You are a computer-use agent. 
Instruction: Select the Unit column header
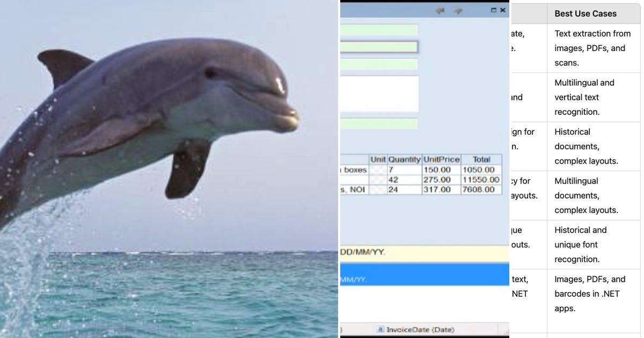pos(378,159)
